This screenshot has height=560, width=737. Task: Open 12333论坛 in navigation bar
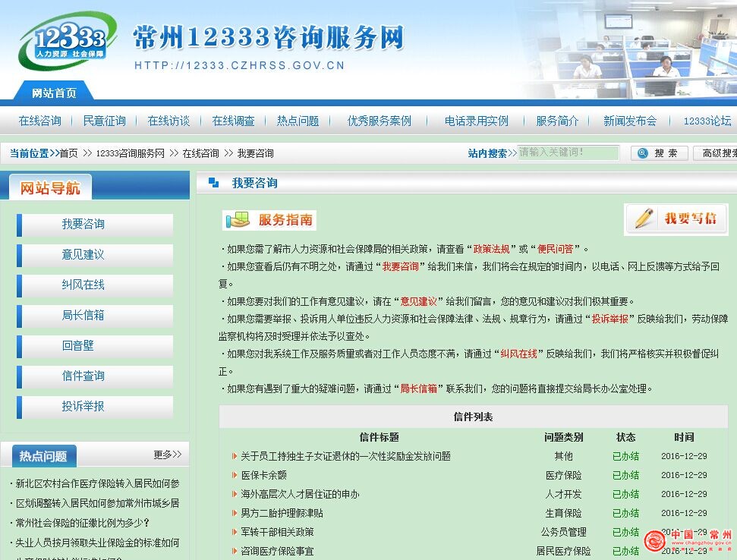tap(707, 121)
